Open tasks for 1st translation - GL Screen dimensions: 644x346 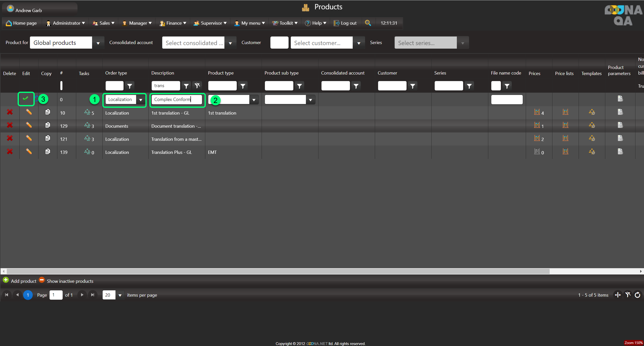[88, 112]
